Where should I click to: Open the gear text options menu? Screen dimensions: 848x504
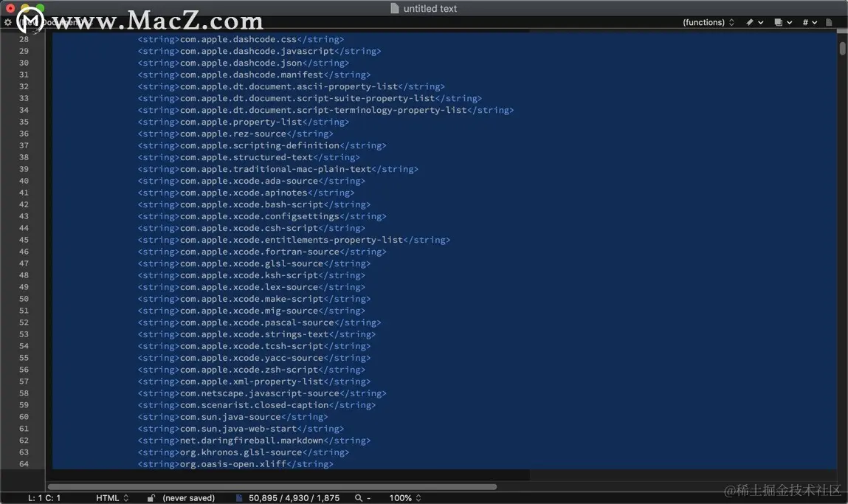pos(7,22)
